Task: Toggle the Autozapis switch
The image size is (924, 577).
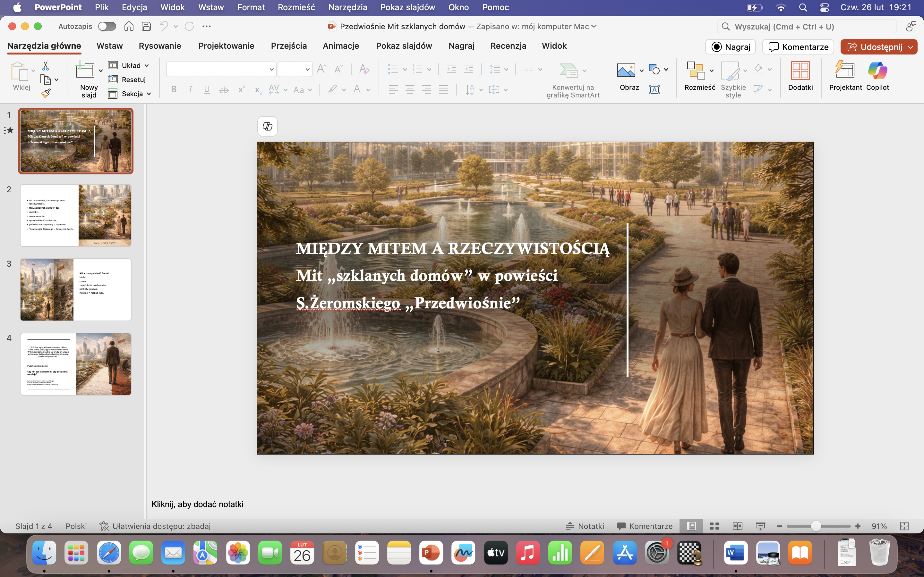Action: (x=107, y=26)
